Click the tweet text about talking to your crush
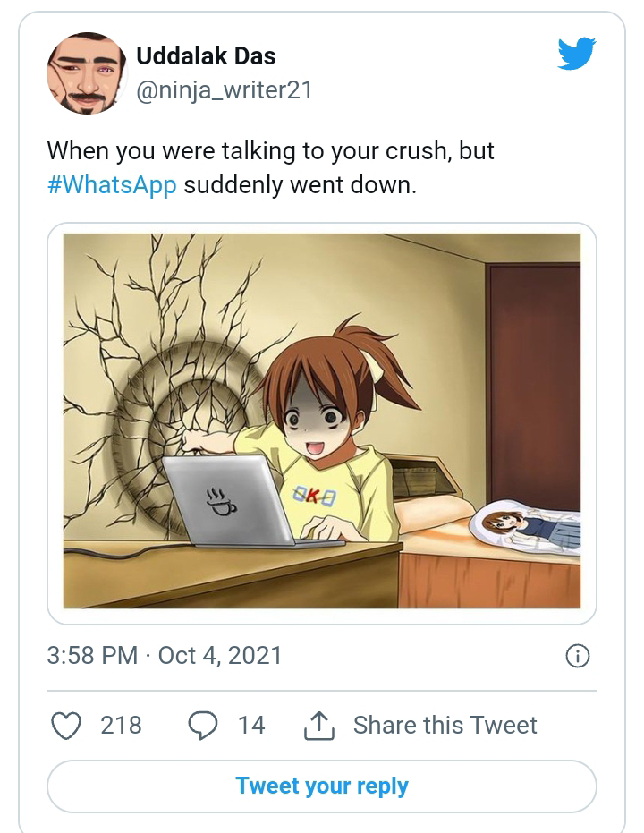The image size is (644, 833). (271, 168)
